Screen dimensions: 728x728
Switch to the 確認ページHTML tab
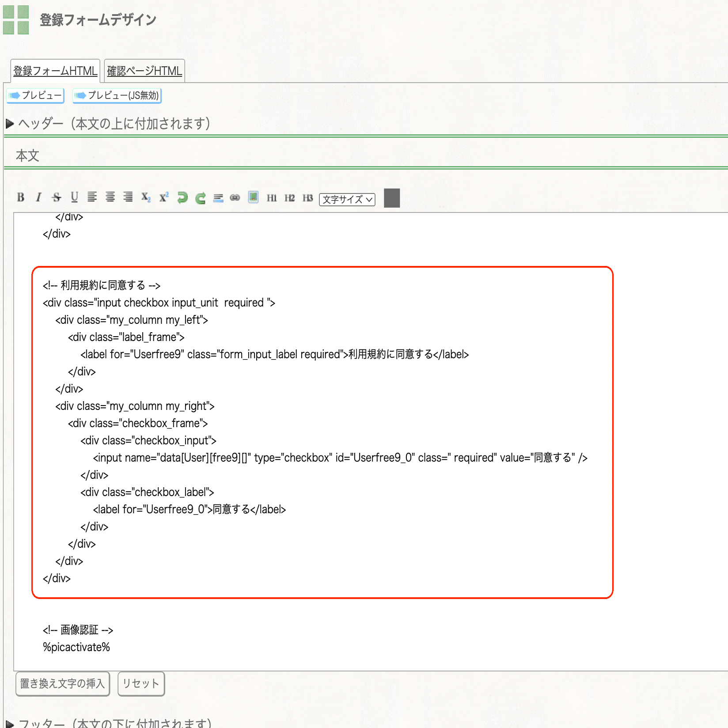pos(144,70)
